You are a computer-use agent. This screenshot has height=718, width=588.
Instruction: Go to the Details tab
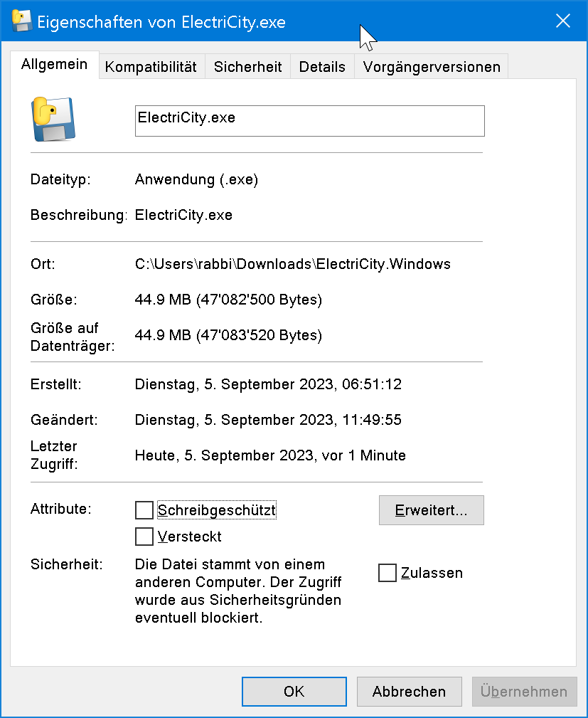[322, 67]
